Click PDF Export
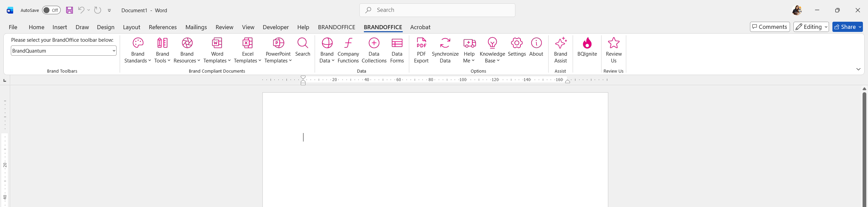 click(421, 50)
